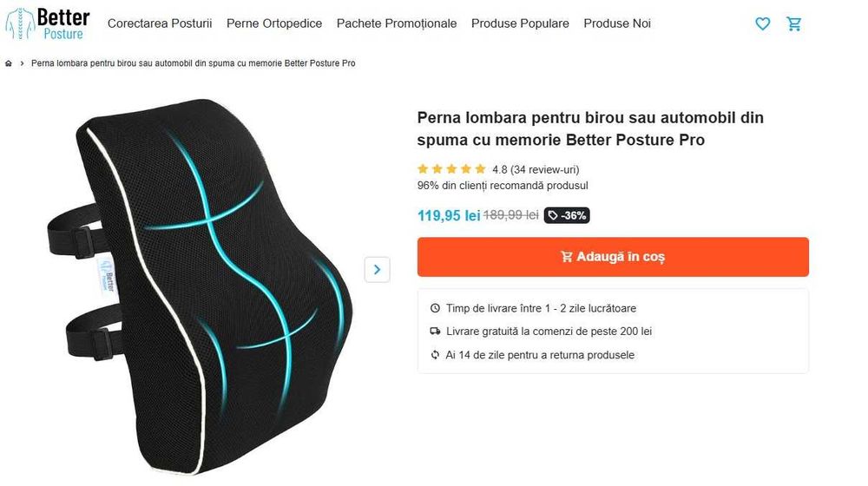Click the home breadcrumb icon
The height and width of the screenshot is (486, 868).
(9, 63)
